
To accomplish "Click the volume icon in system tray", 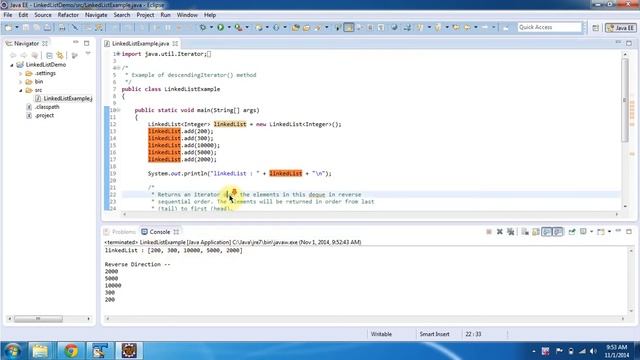I will 593,351.
